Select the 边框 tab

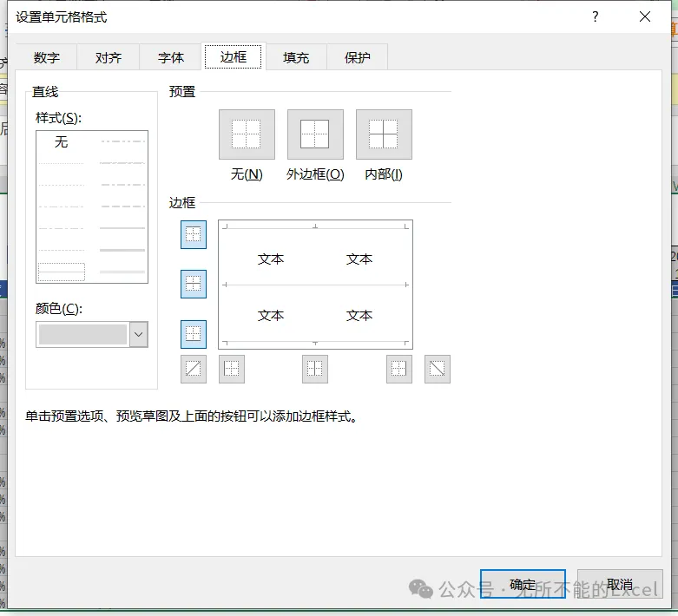[234, 56]
